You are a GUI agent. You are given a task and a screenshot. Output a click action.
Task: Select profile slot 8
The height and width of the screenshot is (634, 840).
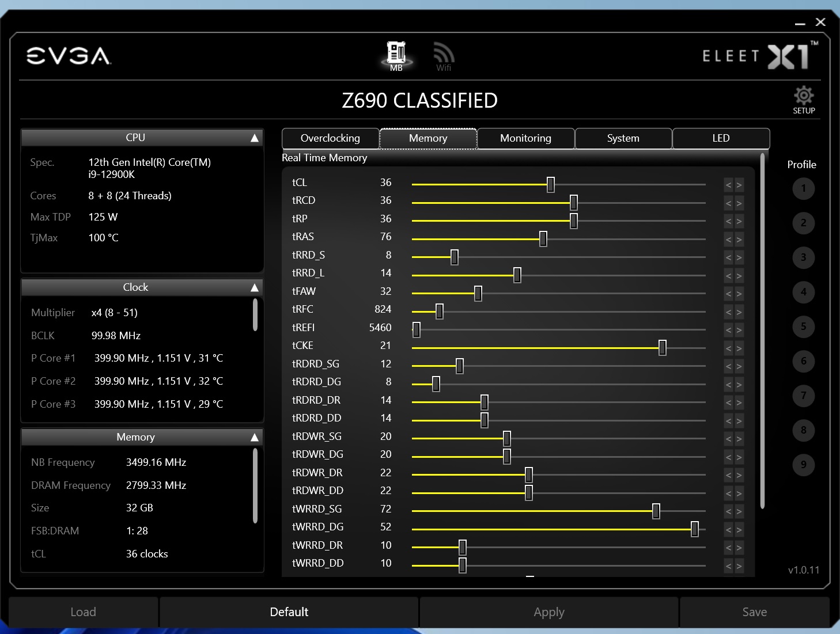[x=803, y=430]
